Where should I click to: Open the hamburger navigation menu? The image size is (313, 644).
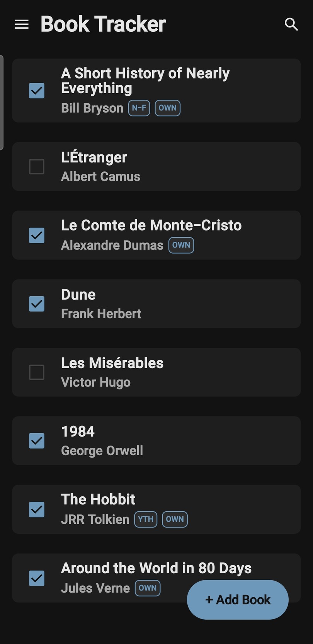click(22, 24)
